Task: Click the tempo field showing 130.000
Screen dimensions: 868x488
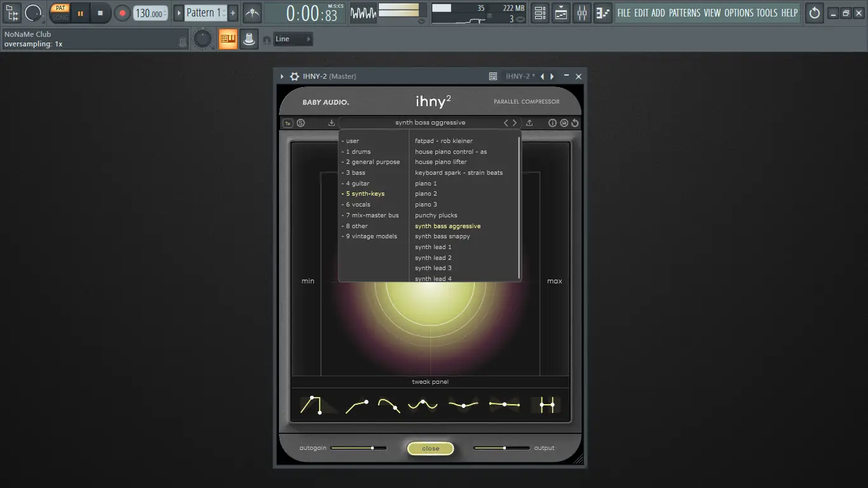Action: [151, 13]
